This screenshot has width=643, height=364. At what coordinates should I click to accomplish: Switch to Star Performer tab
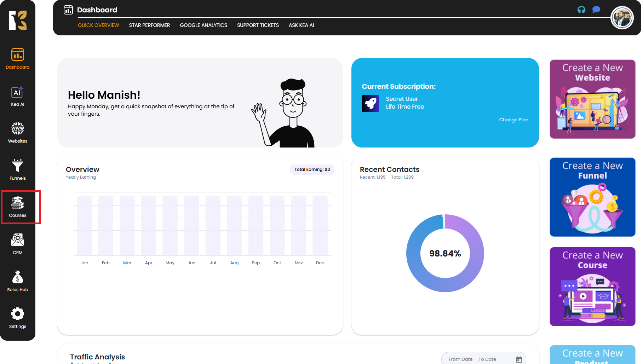coord(149,25)
